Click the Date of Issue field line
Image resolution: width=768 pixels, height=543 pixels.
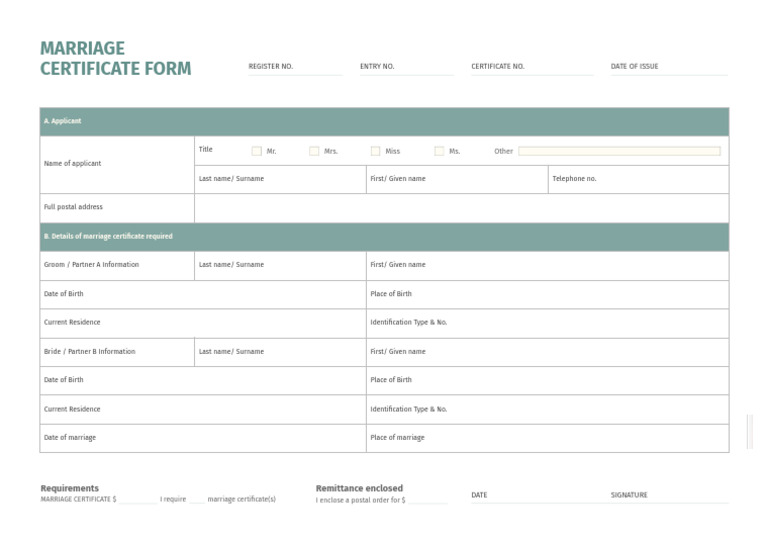click(669, 74)
